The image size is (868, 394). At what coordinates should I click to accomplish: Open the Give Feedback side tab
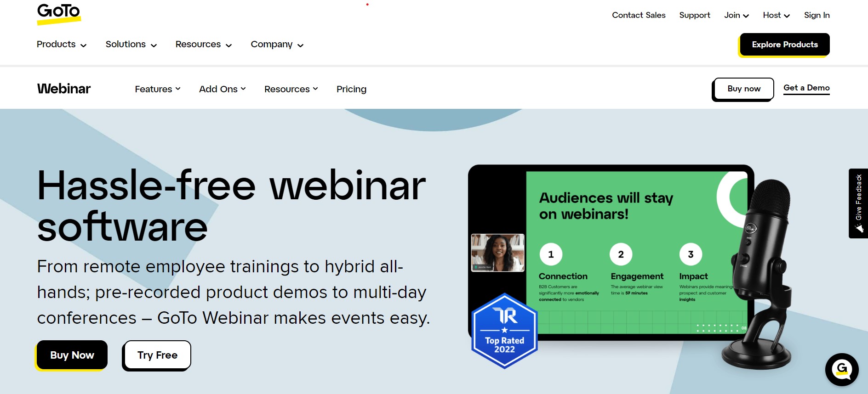tap(858, 203)
